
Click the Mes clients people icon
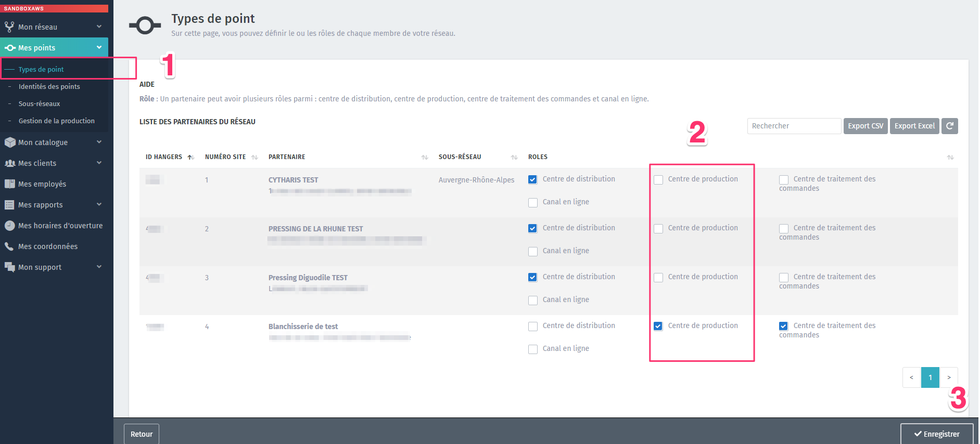point(10,163)
